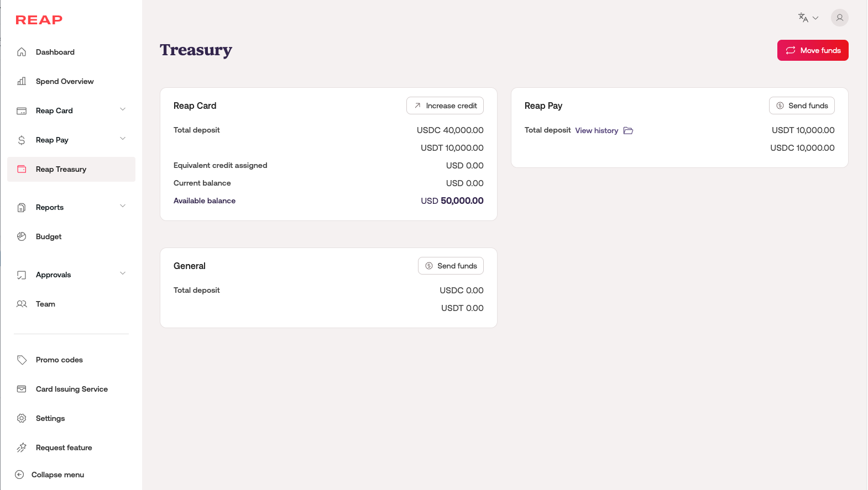Image resolution: width=868 pixels, height=490 pixels.
Task: Click the Team people icon
Action: 22,304
